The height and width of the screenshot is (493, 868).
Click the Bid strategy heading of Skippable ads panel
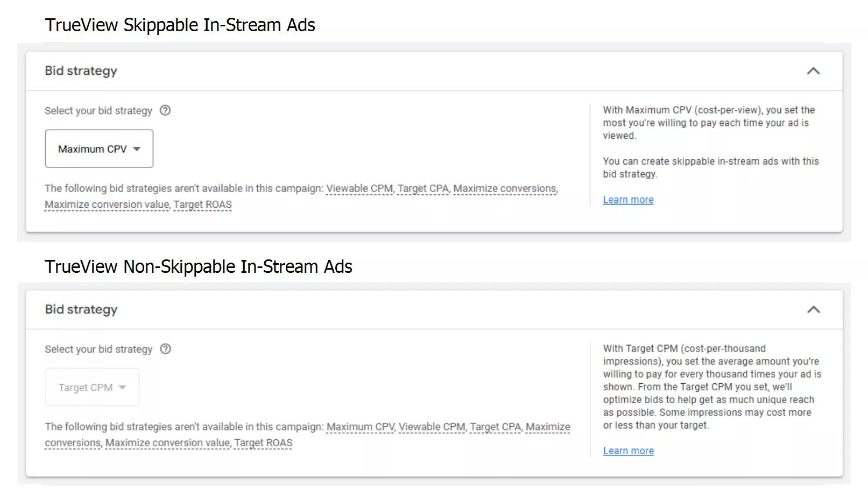pos(81,71)
